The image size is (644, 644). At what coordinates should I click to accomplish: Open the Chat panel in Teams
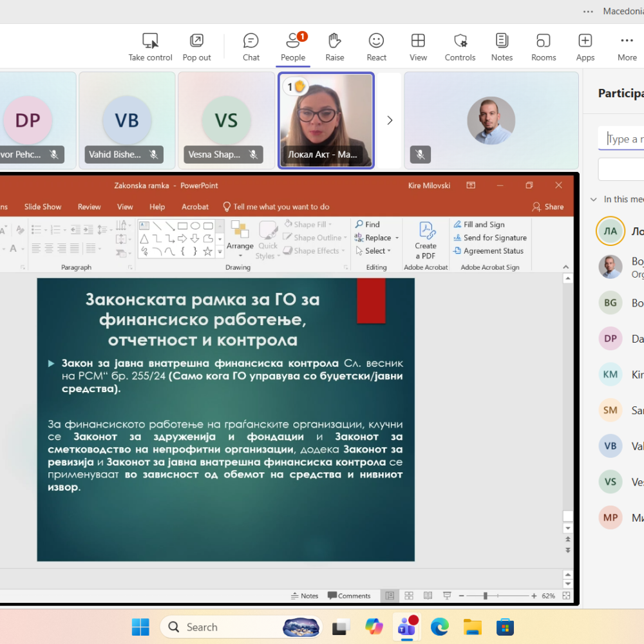click(251, 47)
